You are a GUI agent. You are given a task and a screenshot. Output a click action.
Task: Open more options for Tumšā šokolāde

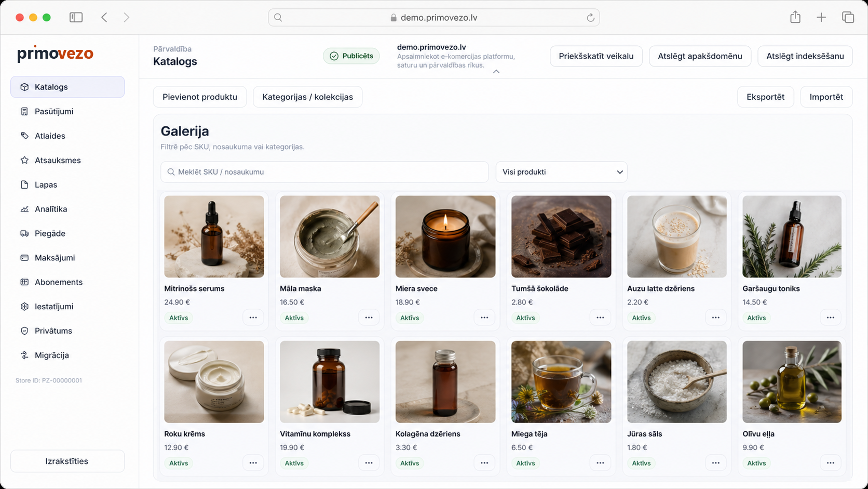click(x=600, y=318)
